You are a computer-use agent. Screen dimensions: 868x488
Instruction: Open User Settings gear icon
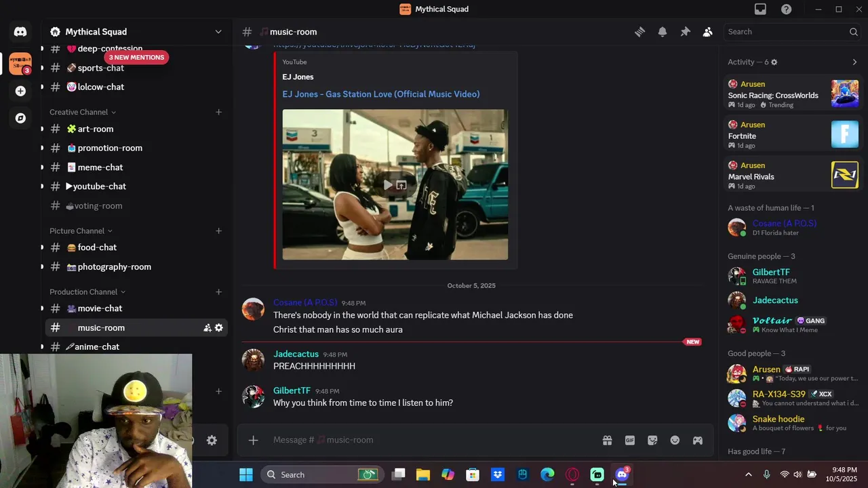[212, 441]
